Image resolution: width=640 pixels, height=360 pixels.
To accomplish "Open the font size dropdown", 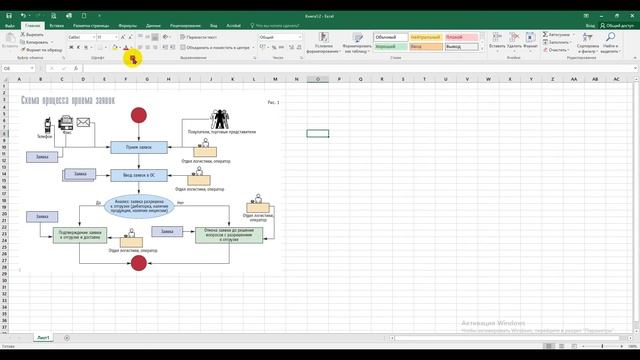I will click(x=116, y=37).
